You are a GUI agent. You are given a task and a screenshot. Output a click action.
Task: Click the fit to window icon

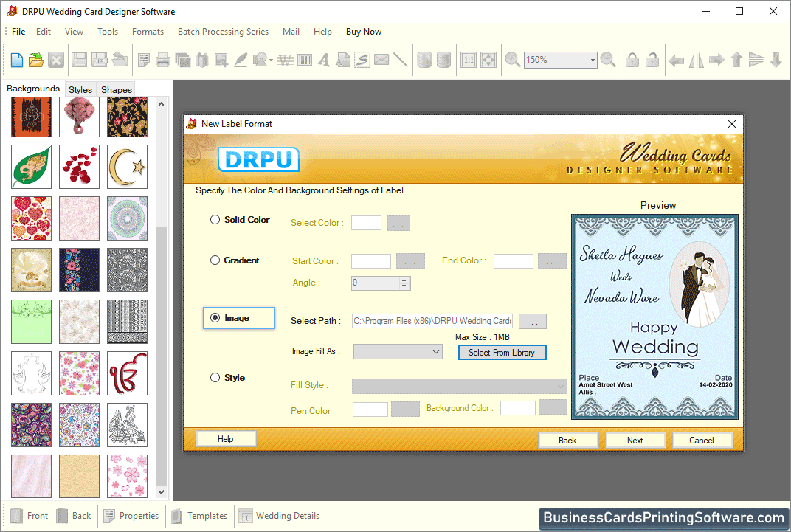(488, 60)
